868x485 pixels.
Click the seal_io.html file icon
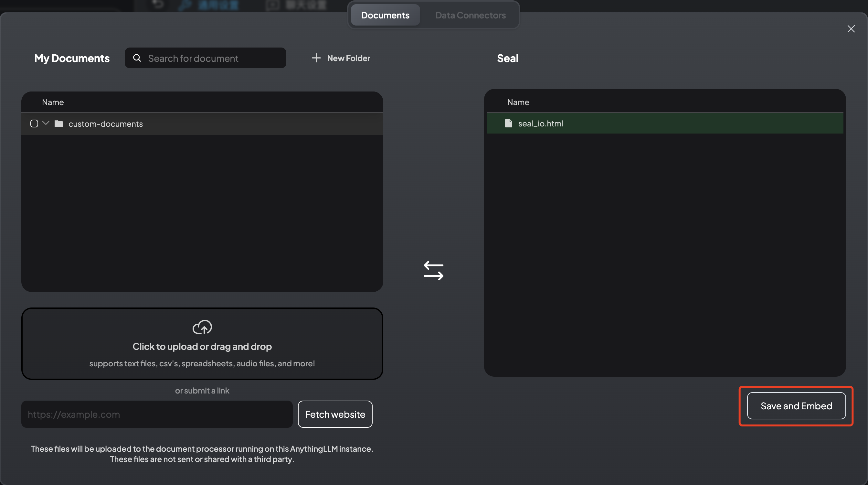[x=508, y=124]
